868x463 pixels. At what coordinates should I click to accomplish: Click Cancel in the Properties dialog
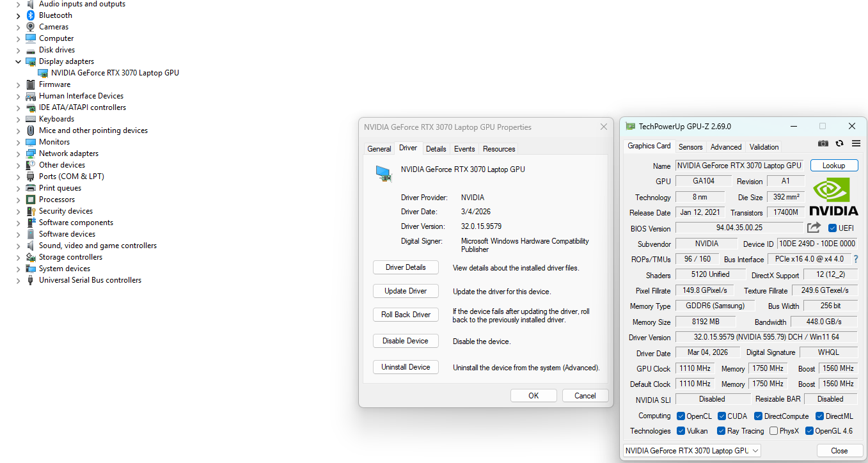[585, 396]
